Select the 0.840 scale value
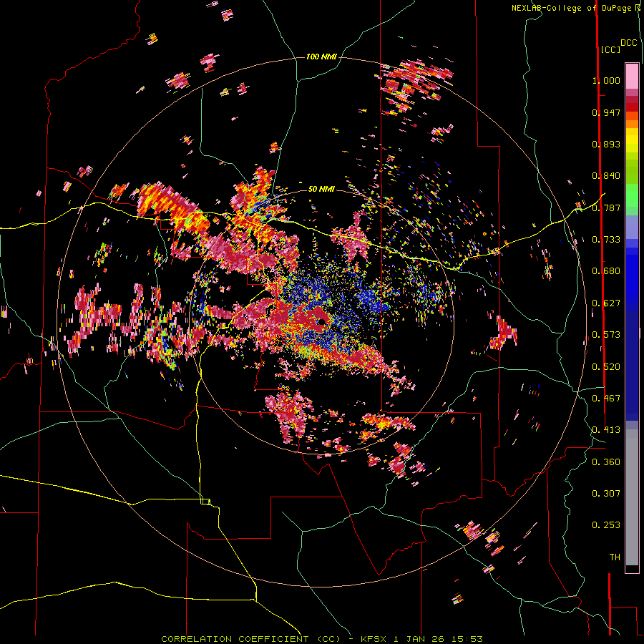644x644 pixels. pyautogui.click(x=606, y=176)
